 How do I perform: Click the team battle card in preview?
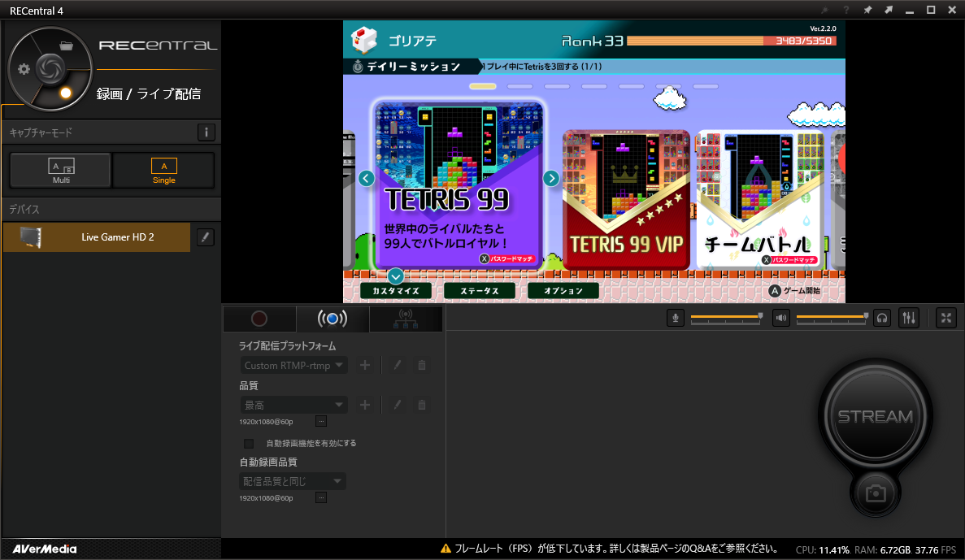pyautogui.click(x=760, y=199)
